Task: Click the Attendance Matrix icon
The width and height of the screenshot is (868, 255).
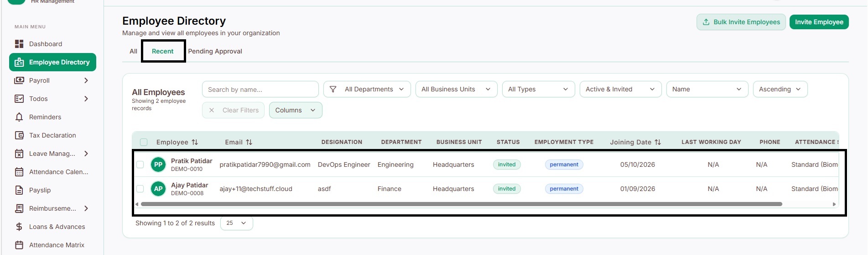Action: (19, 245)
